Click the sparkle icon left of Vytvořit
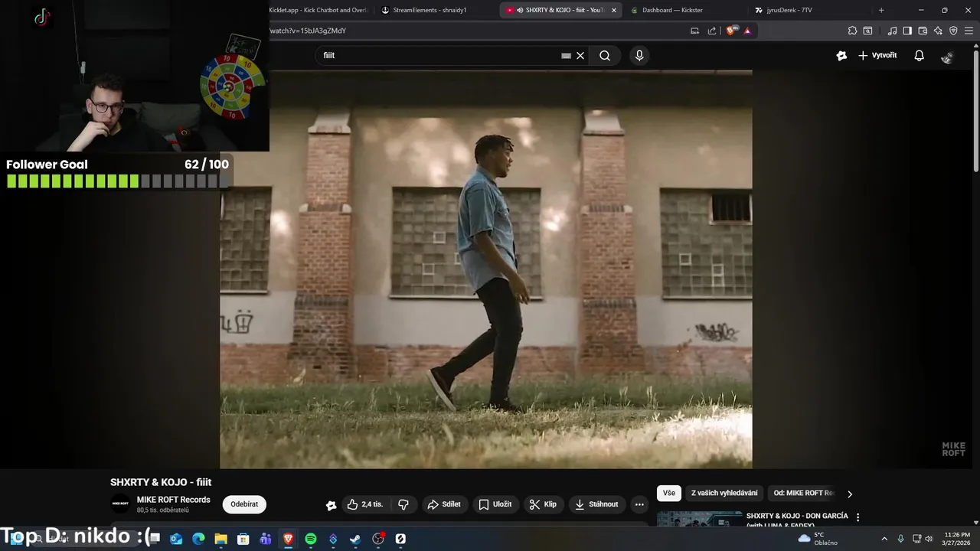 click(x=841, y=55)
